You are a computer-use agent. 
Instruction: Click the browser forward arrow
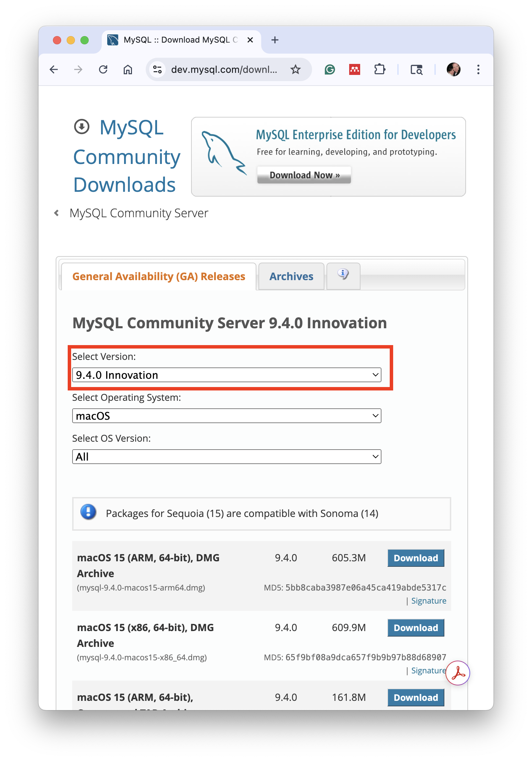click(x=78, y=69)
